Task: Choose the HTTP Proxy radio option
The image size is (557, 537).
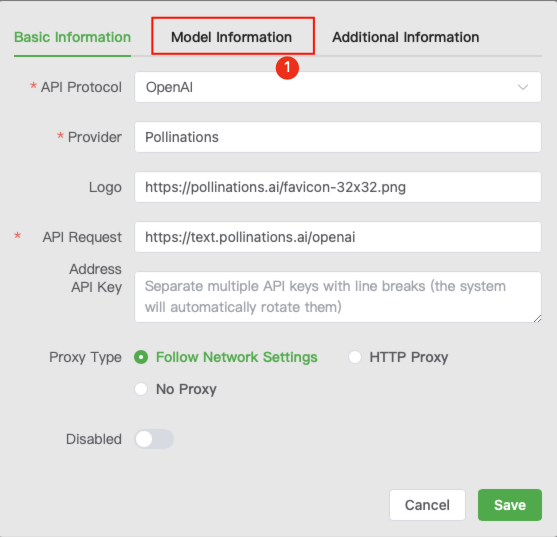Action: (355, 357)
